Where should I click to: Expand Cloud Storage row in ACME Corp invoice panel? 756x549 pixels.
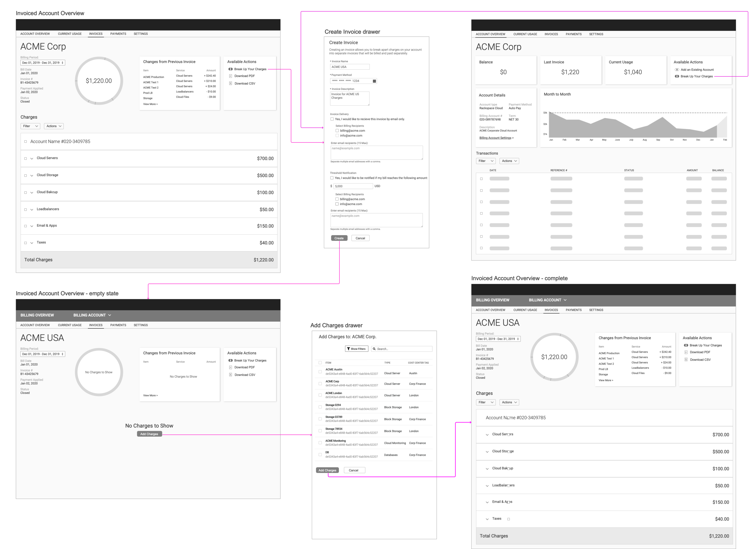[x=32, y=176]
